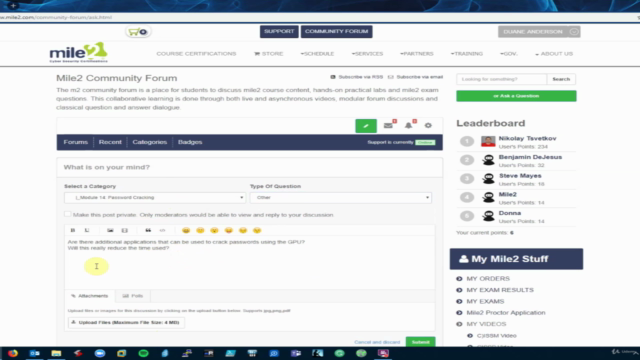Switch to the Badges tab

click(190, 142)
